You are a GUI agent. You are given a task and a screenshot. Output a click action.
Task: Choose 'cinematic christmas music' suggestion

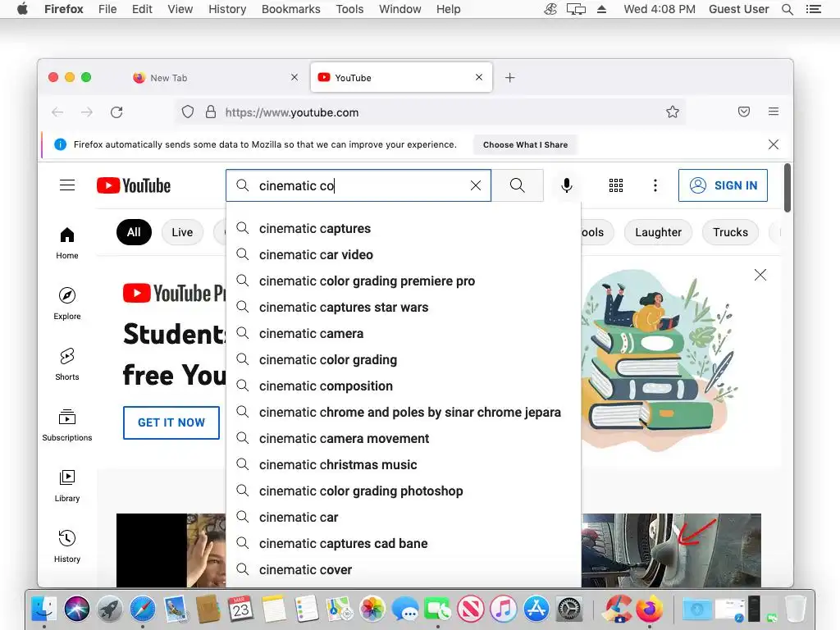pyautogui.click(x=404, y=464)
